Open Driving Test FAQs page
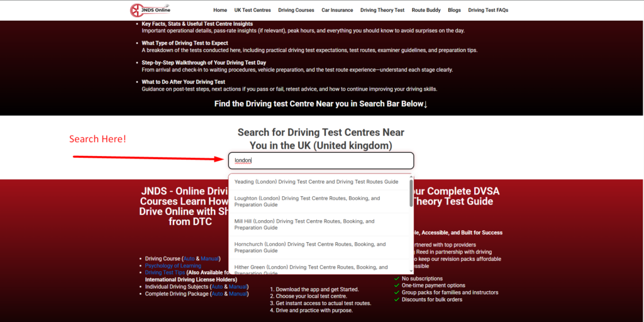This screenshot has height=322, width=644. [x=488, y=10]
